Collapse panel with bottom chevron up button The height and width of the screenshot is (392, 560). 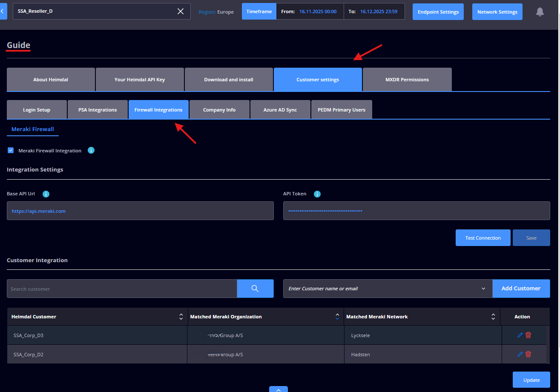tap(278, 389)
